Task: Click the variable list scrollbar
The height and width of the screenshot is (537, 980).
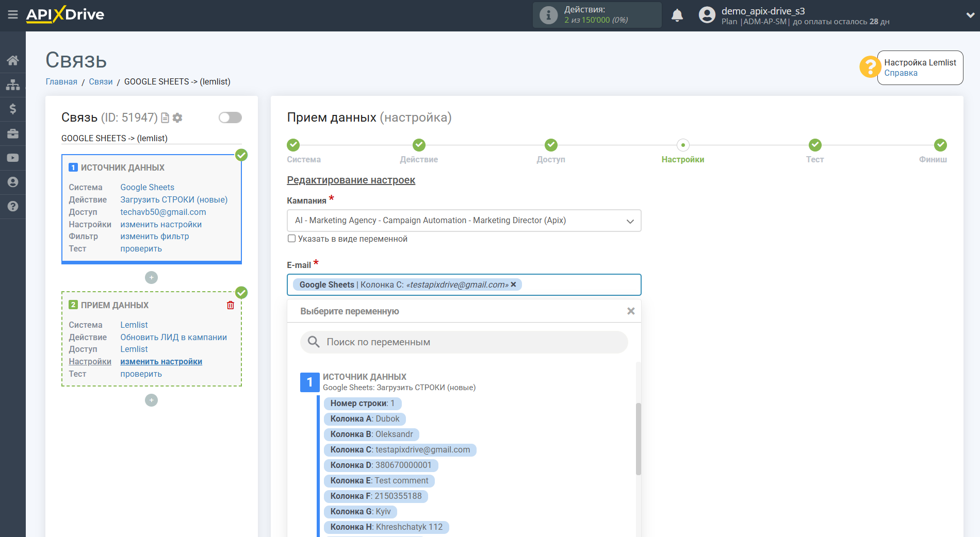Action: 639,439
